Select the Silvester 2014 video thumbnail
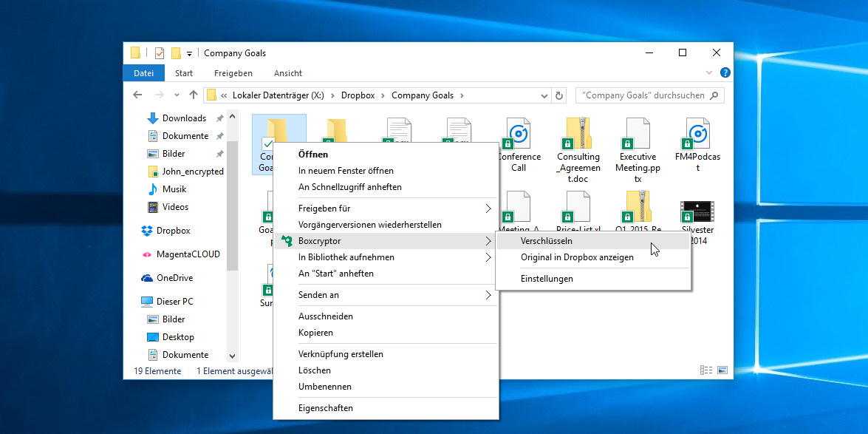The width and height of the screenshot is (868, 434). [697, 211]
